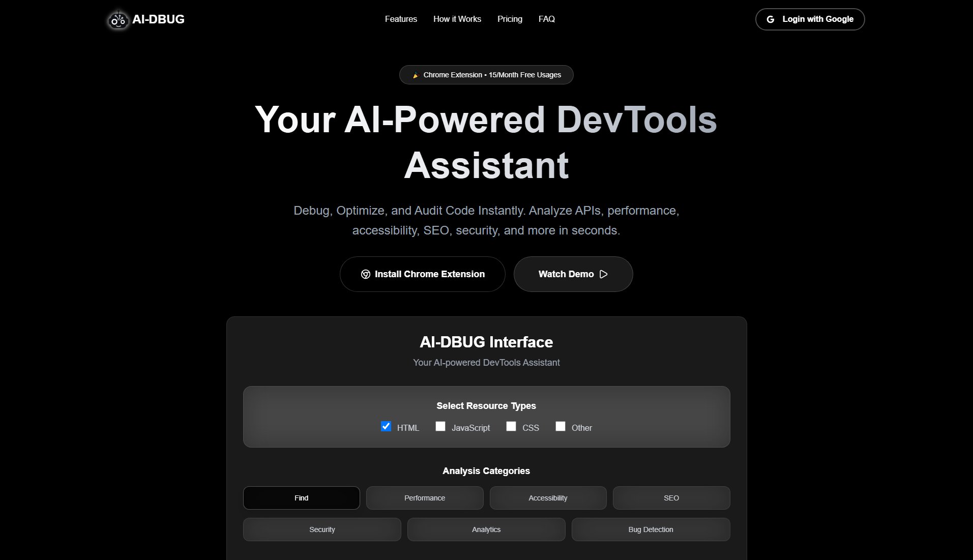Pick the Security analysis category
This screenshot has width=973, height=560.
(x=322, y=529)
